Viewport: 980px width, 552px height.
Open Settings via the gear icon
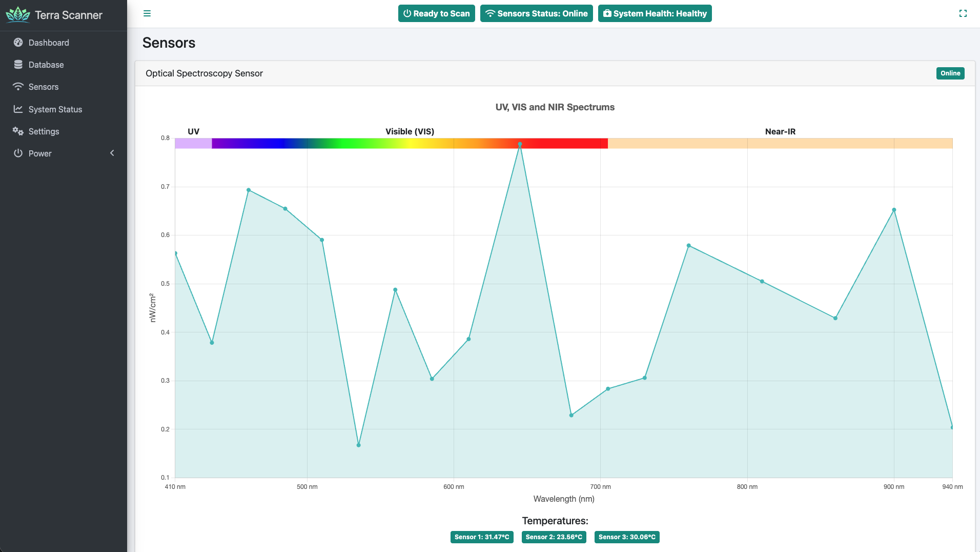[x=18, y=131]
